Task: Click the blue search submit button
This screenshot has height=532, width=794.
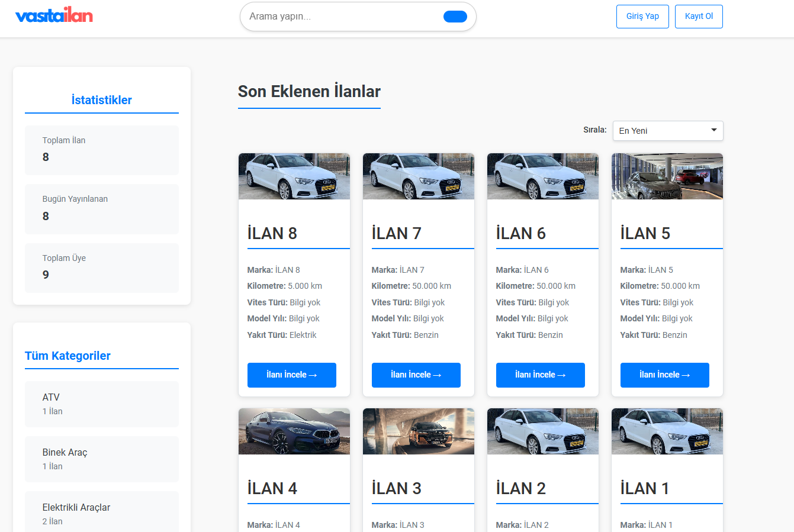Action: pyautogui.click(x=455, y=17)
